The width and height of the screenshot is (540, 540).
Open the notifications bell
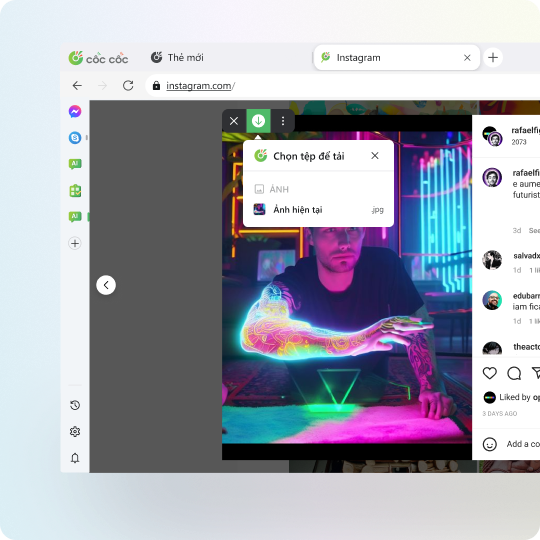click(75, 458)
